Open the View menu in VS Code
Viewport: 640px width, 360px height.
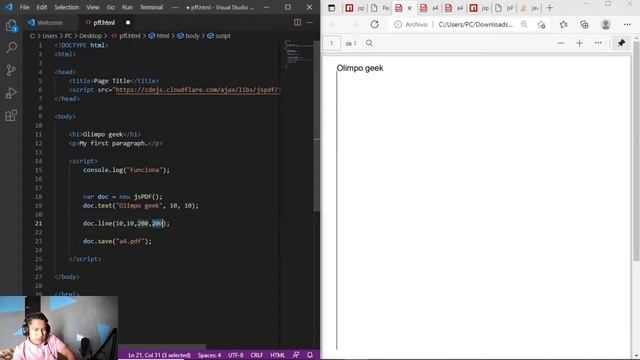(93, 7)
